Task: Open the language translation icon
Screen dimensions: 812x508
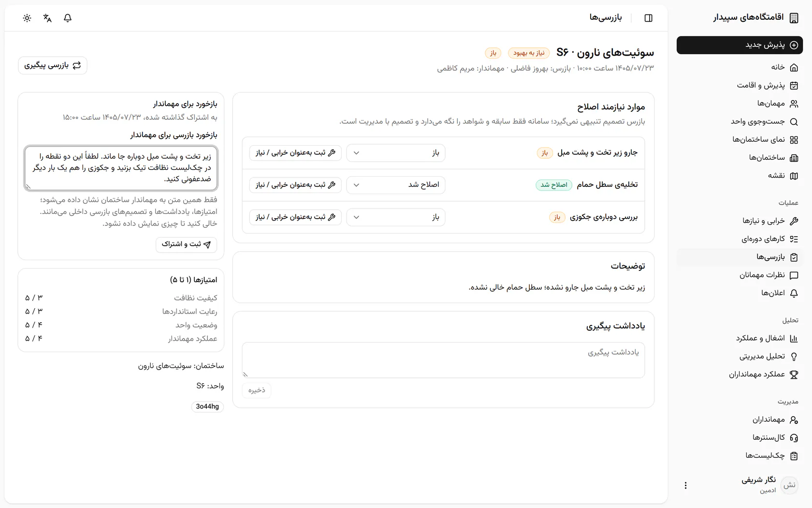Action: pos(47,18)
